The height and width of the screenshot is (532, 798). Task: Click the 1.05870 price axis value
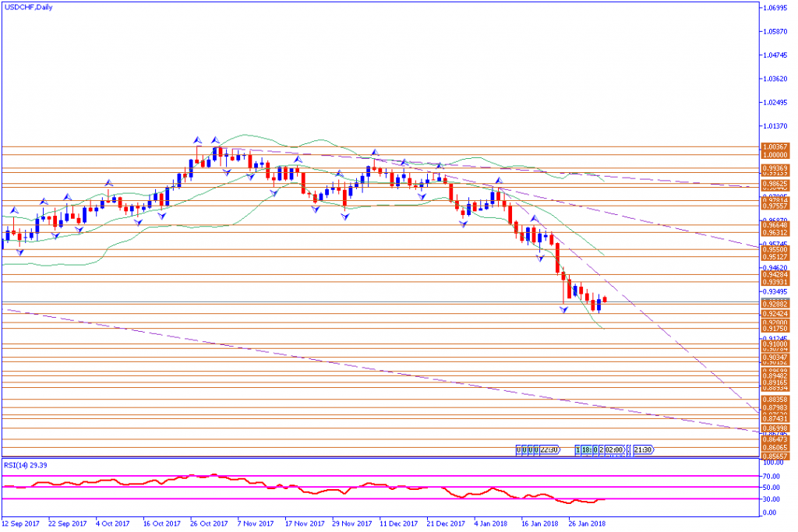[x=775, y=31]
